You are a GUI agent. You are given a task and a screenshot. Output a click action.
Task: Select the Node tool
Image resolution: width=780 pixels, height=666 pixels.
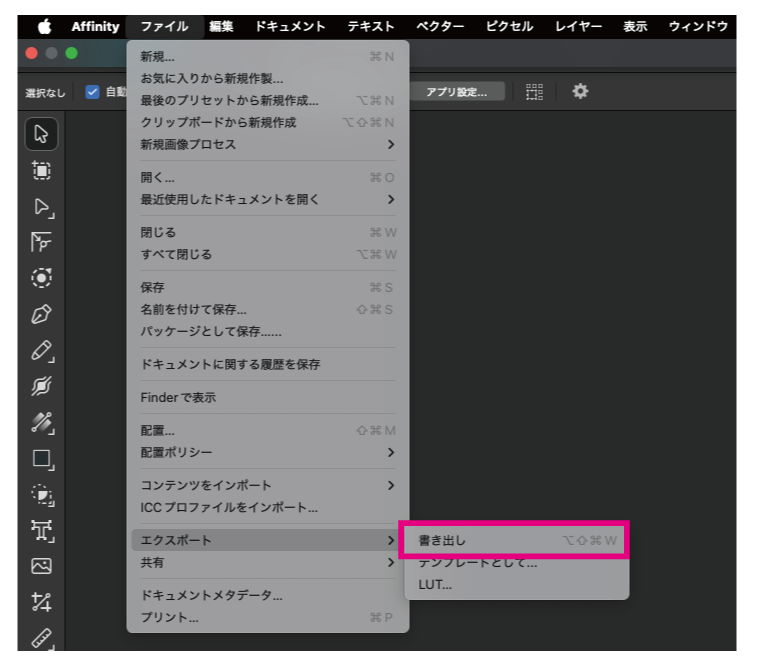coord(41,207)
